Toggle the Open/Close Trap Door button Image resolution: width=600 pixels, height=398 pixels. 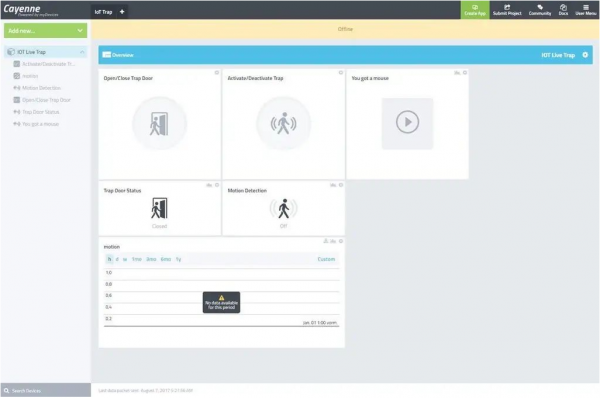click(x=159, y=124)
